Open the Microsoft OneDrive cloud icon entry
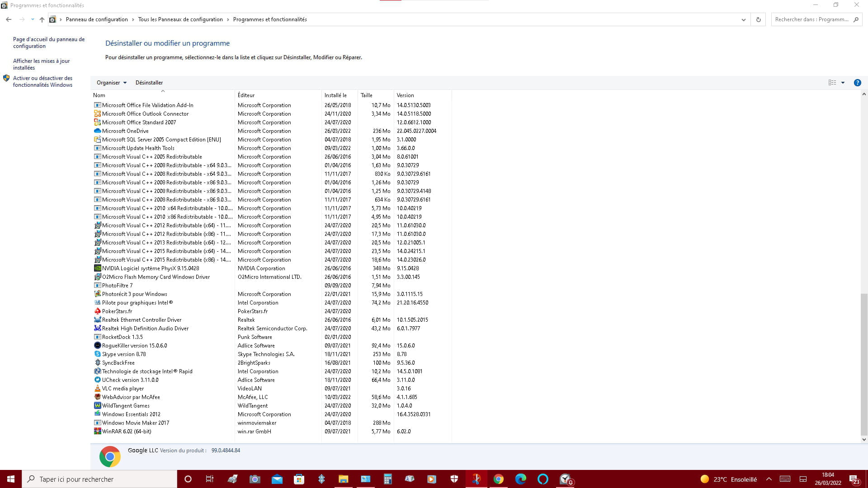The image size is (868, 488). pos(97,131)
